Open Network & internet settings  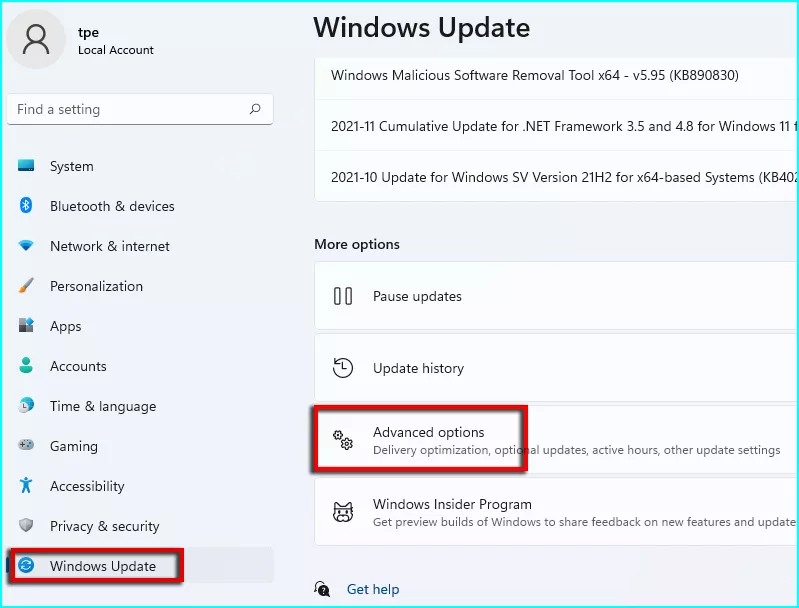coord(140,246)
